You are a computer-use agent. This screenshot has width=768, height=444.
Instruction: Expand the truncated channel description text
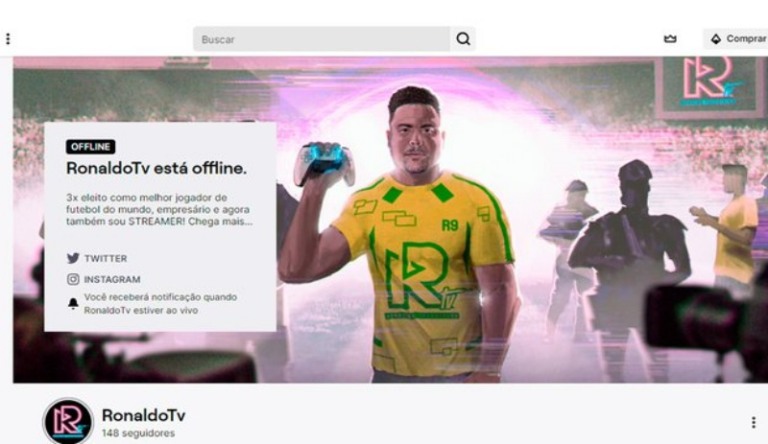[x=159, y=209]
